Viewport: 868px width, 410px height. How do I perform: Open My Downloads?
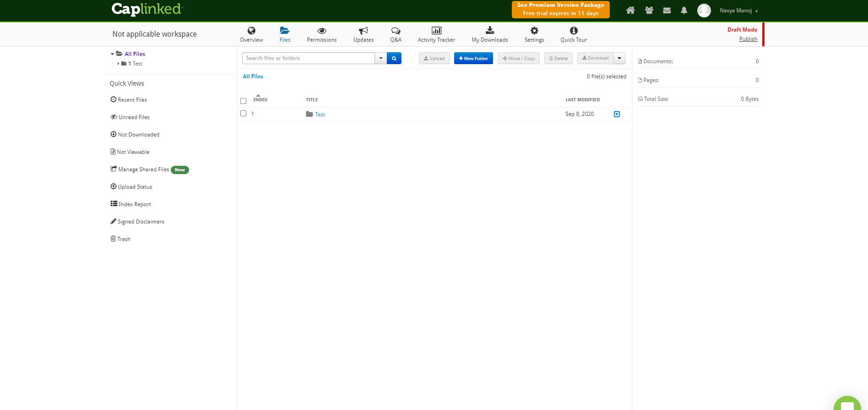click(490, 34)
